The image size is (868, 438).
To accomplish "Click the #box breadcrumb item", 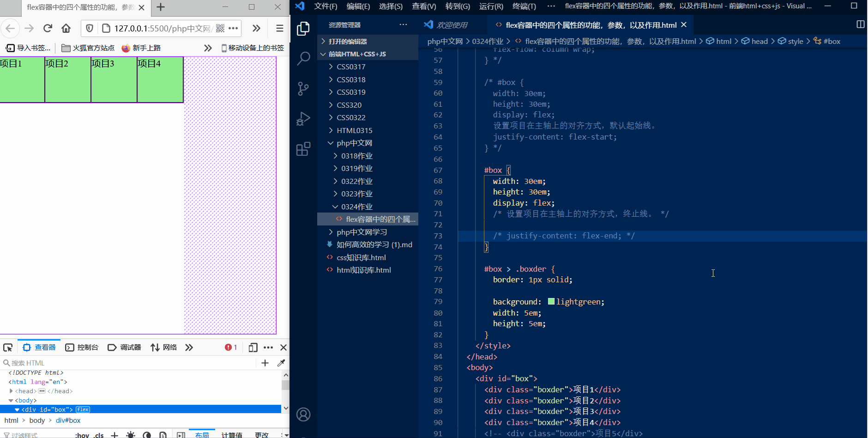I will point(832,41).
